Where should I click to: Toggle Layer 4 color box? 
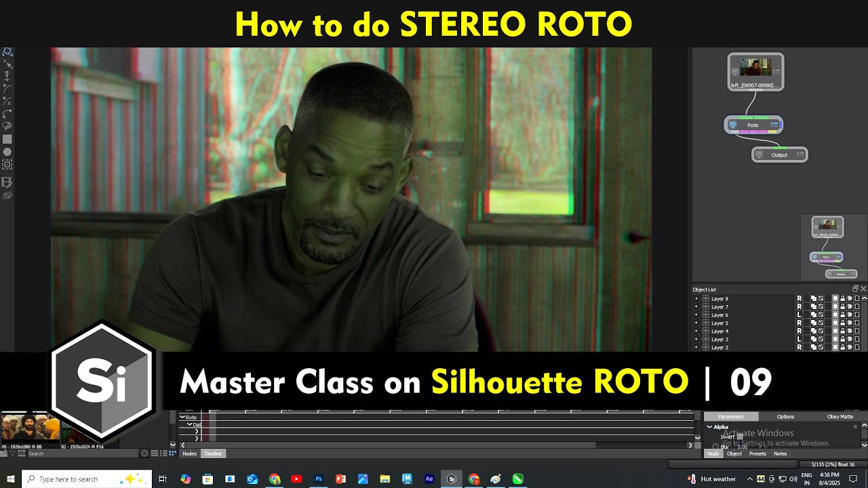[x=835, y=331]
